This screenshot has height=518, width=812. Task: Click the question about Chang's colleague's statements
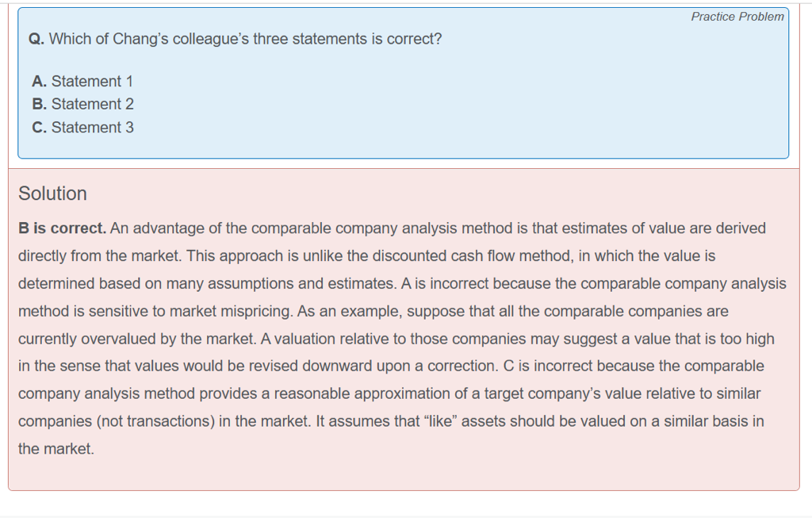click(x=245, y=39)
